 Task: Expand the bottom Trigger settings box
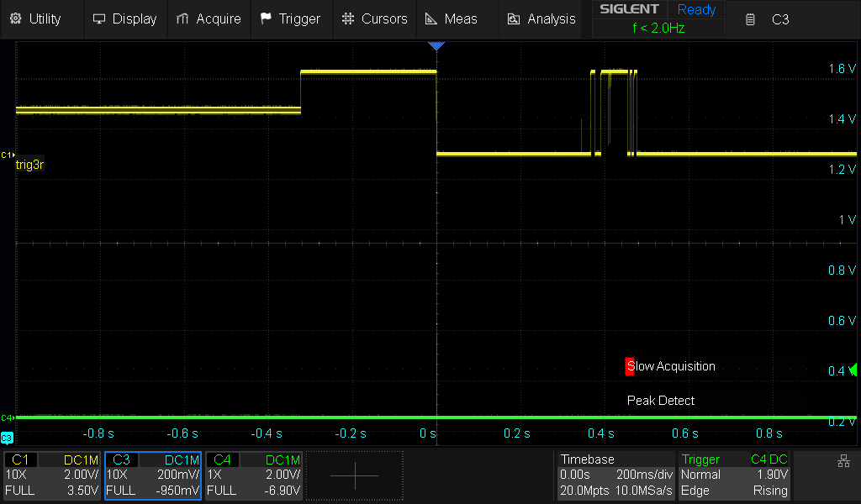(734, 475)
